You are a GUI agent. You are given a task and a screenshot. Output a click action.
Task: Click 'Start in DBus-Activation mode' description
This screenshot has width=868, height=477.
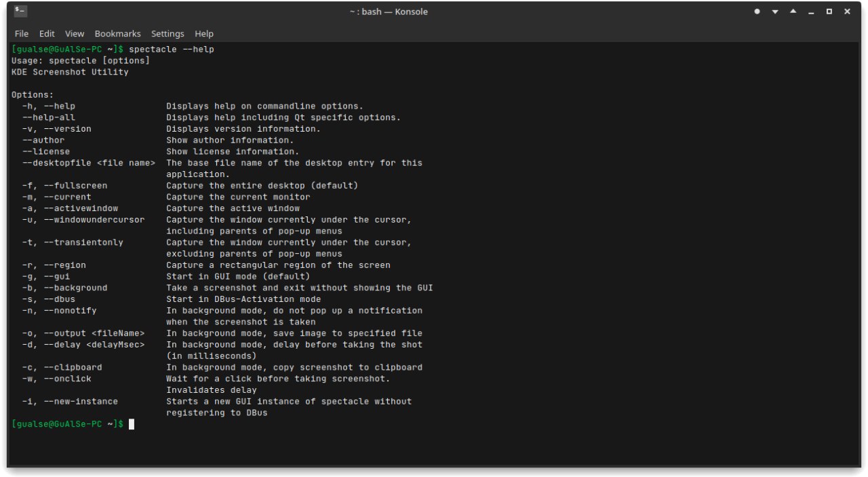click(243, 299)
